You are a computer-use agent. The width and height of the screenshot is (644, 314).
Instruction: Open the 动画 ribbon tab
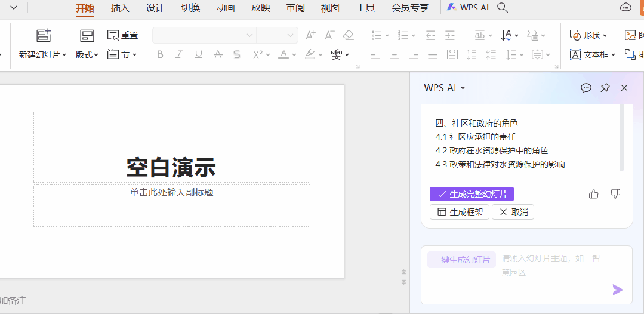[225, 8]
